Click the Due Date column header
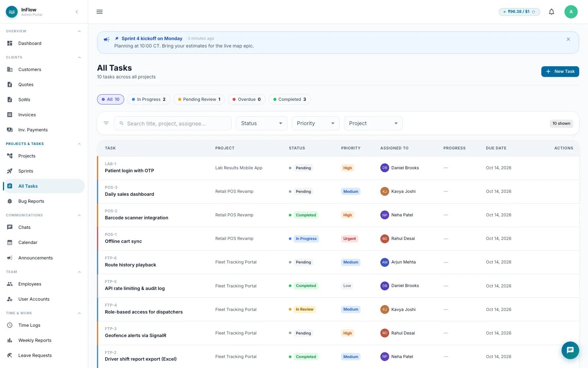This screenshot has height=368, width=588. pyautogui.click(x=496, y=148)
